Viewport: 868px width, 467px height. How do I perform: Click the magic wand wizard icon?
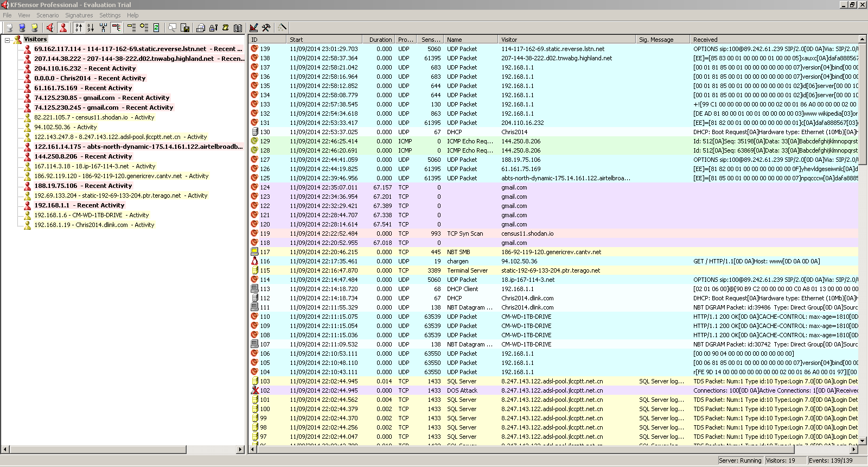pos(282,27)
